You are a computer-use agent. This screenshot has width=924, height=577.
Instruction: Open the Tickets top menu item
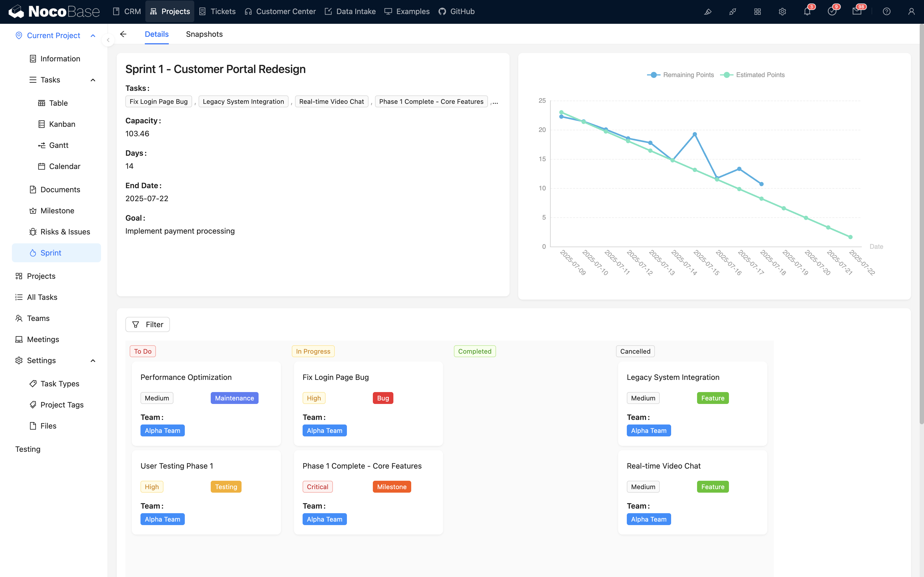(x=217, y=11)
